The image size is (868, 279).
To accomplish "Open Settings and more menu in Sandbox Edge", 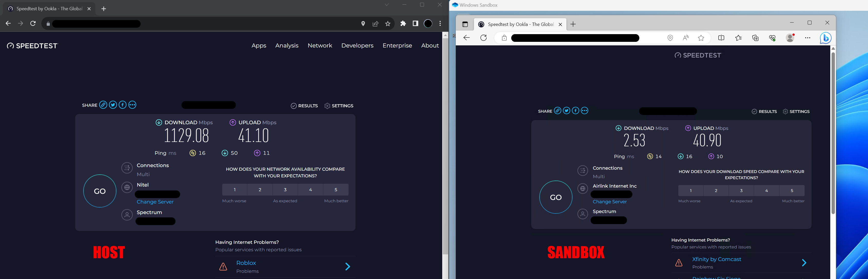I will click(808, 38).
